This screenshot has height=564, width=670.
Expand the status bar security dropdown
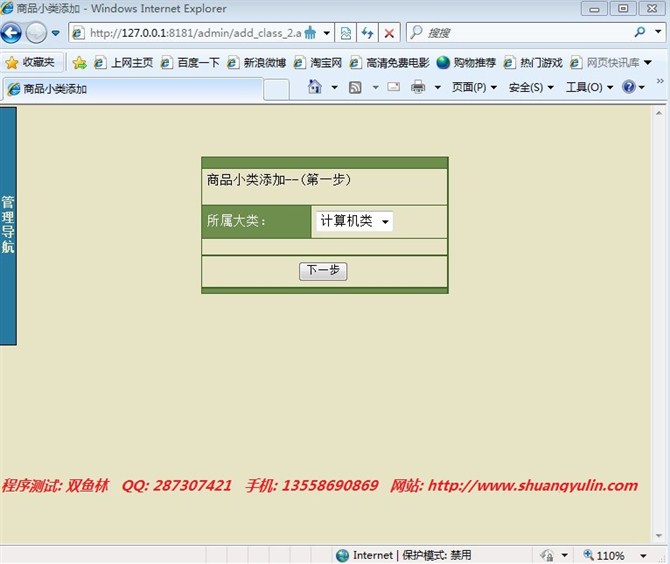click(564, 555)
